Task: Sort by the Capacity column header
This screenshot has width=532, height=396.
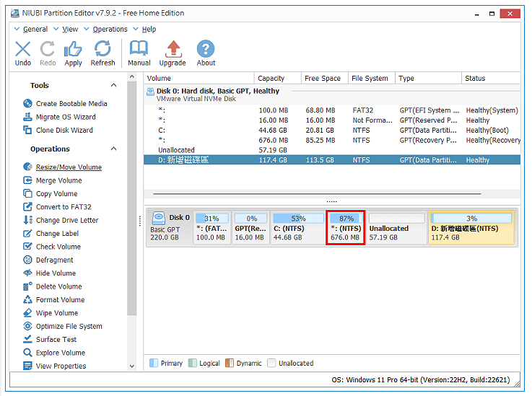Action: point(277,78)
